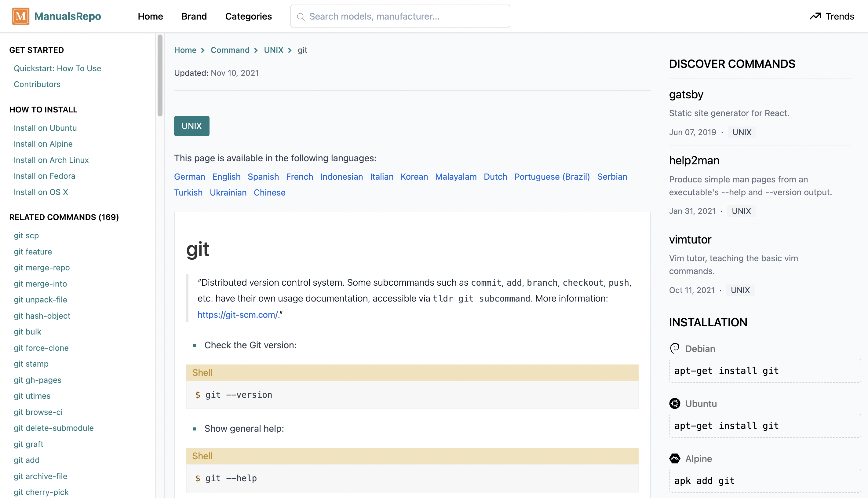Click the ManualsRepo orange M logo
The width and height of the screenshot is (868, 498).
[x=20, y=16]
